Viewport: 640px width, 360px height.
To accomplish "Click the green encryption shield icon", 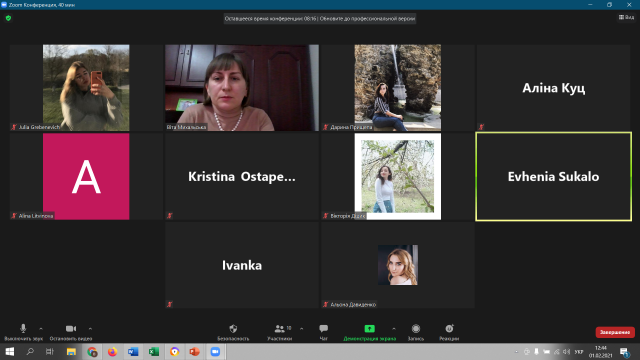I will [8, 18].
